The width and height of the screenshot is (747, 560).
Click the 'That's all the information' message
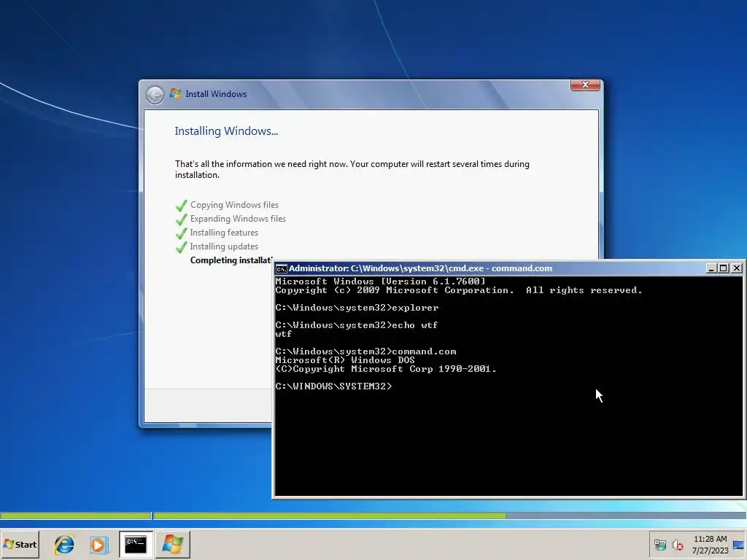pyautogui.click(x=352, y=169)
